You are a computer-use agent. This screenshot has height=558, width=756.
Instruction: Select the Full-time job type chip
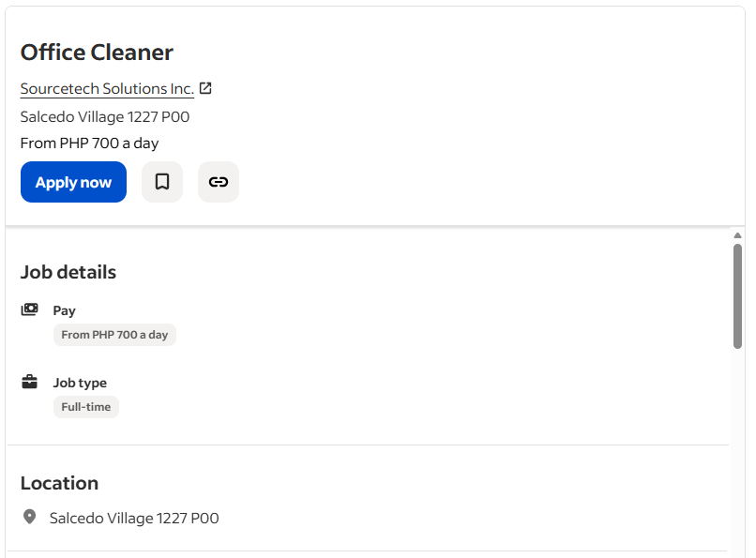pyautogui.click(x=86, y=407)
